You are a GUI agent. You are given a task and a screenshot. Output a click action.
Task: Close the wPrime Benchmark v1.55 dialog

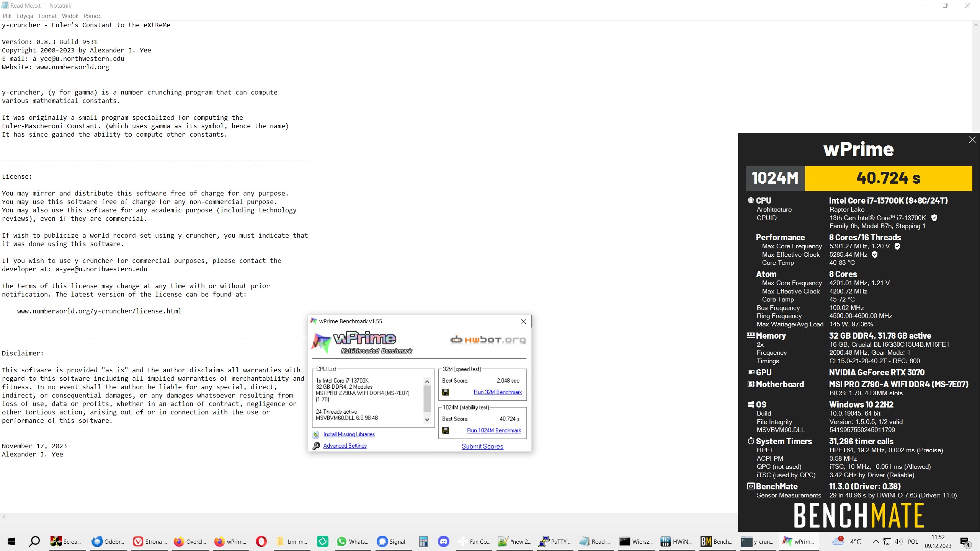tap(523, 321)
